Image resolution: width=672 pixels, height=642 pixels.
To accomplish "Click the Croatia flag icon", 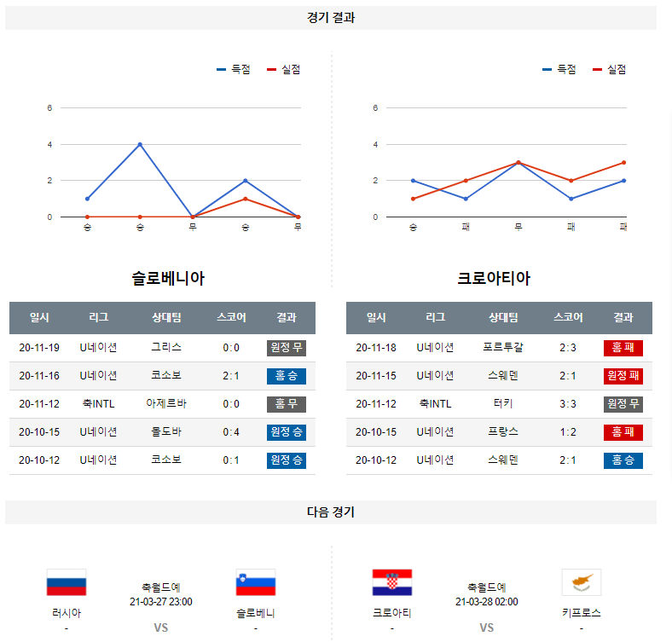I will coord(392,583).
